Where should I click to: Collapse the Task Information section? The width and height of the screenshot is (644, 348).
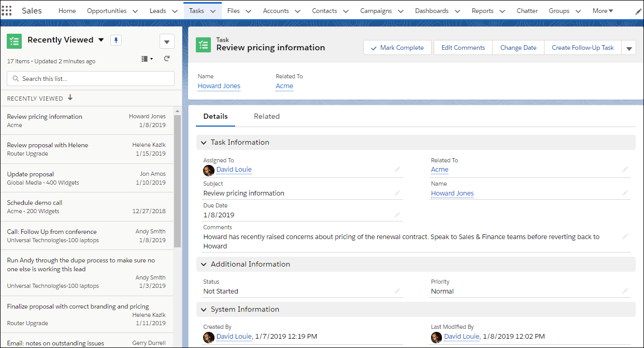click(x=204, y=142)
